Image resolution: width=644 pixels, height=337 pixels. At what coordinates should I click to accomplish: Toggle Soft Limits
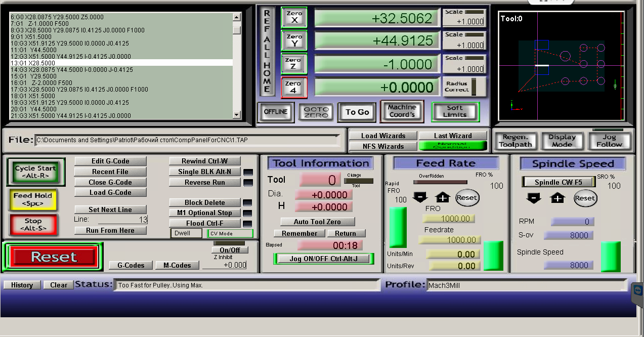455,111
